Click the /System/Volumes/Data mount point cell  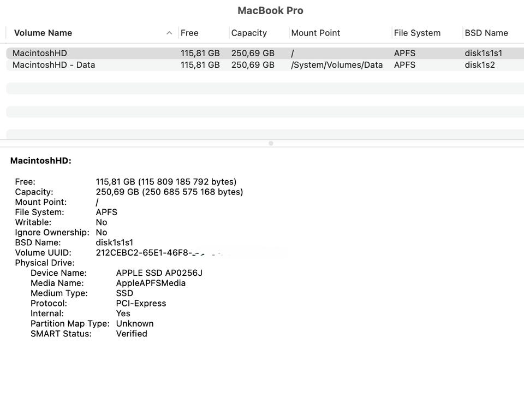click(x=337, y=65)
